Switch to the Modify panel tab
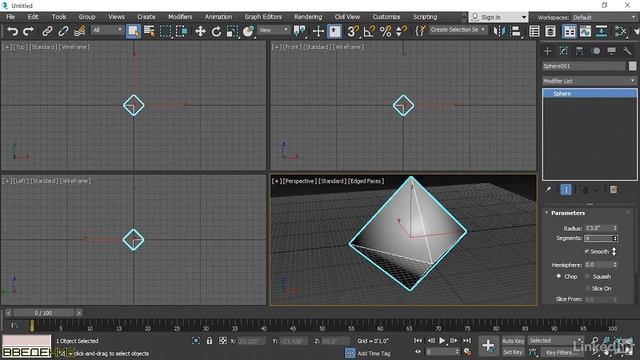640x360 pixels. pos(564,51)
